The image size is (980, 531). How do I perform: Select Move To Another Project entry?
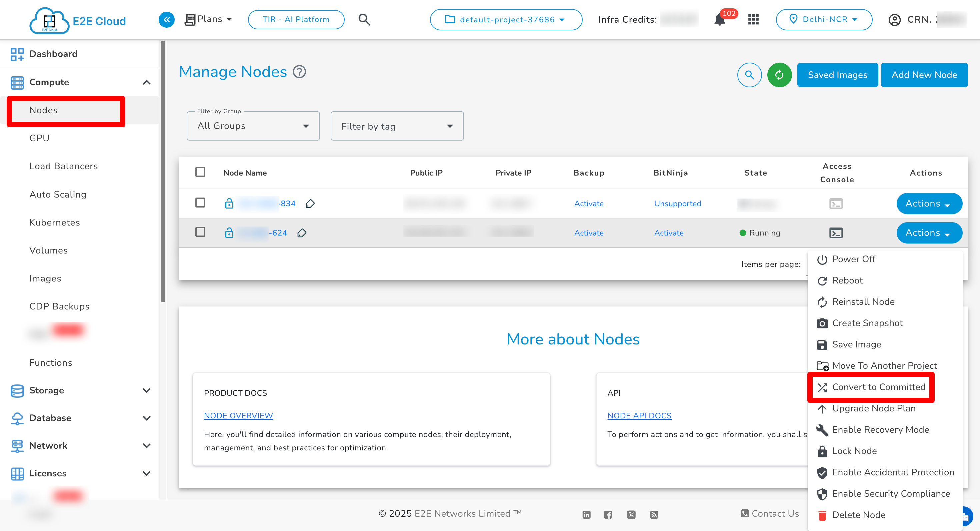coord(885,366)
